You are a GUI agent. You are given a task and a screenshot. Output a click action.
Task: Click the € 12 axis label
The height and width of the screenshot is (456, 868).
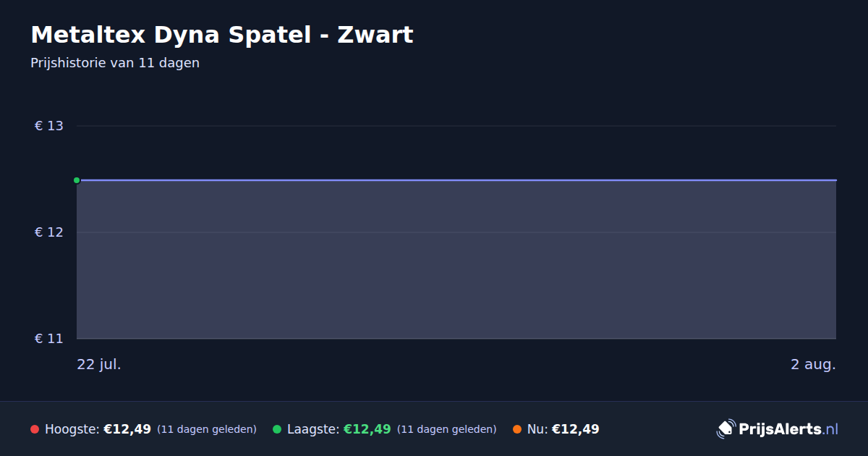tap(49, 232)
